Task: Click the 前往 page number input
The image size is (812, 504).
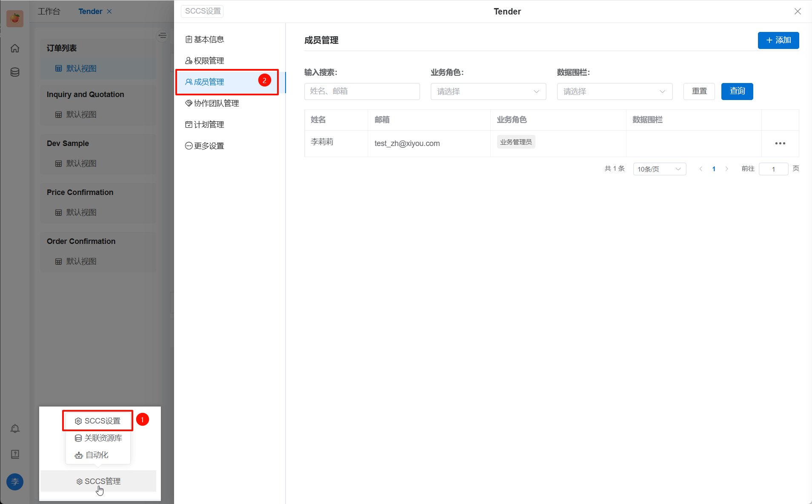Action: [773, 169]
